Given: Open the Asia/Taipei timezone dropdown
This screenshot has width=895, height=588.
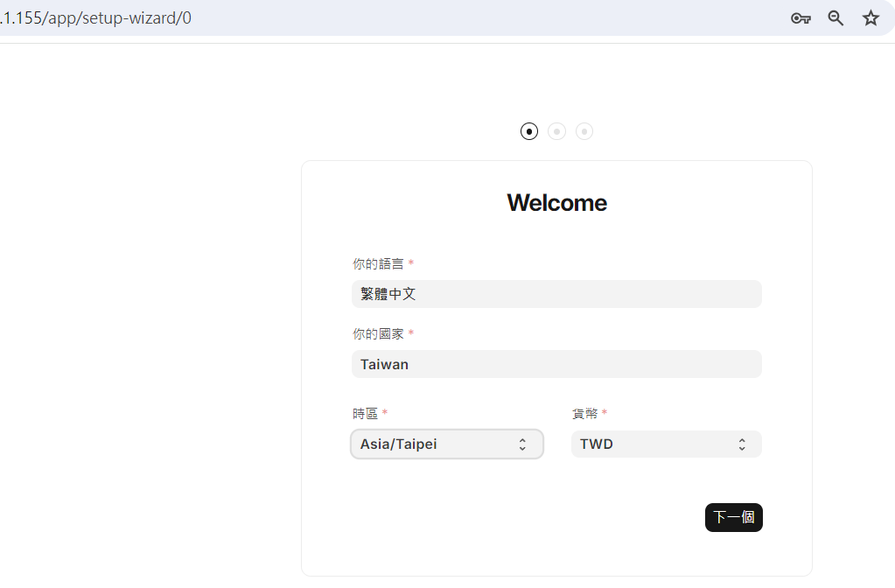Looking at the screenshot, I should coord(447,444).
